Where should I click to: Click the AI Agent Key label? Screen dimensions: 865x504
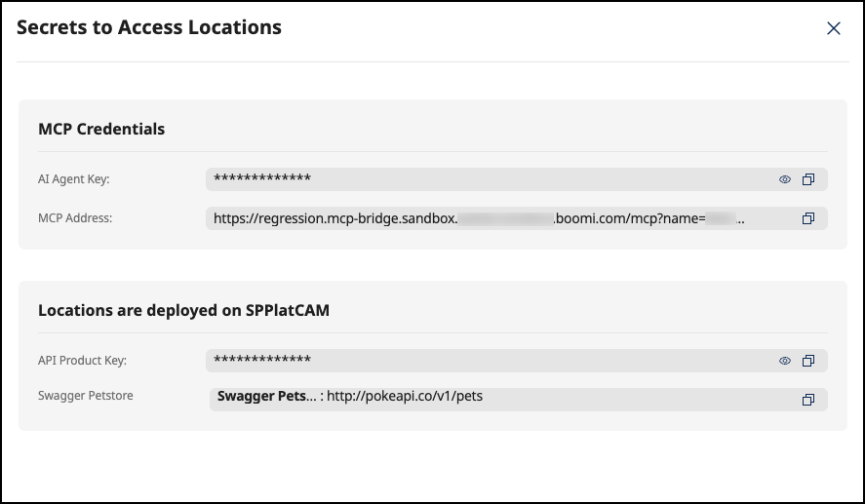coord(73,179)
